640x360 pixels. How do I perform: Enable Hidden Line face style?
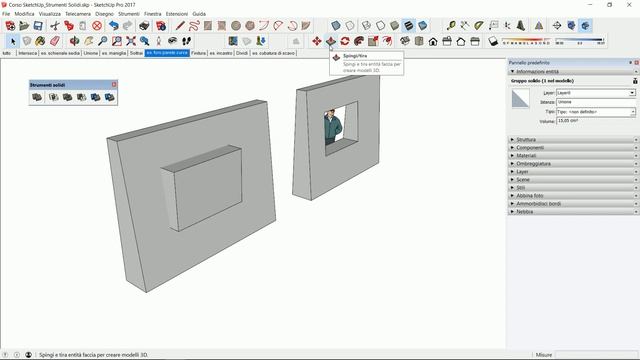click(380, 26)
